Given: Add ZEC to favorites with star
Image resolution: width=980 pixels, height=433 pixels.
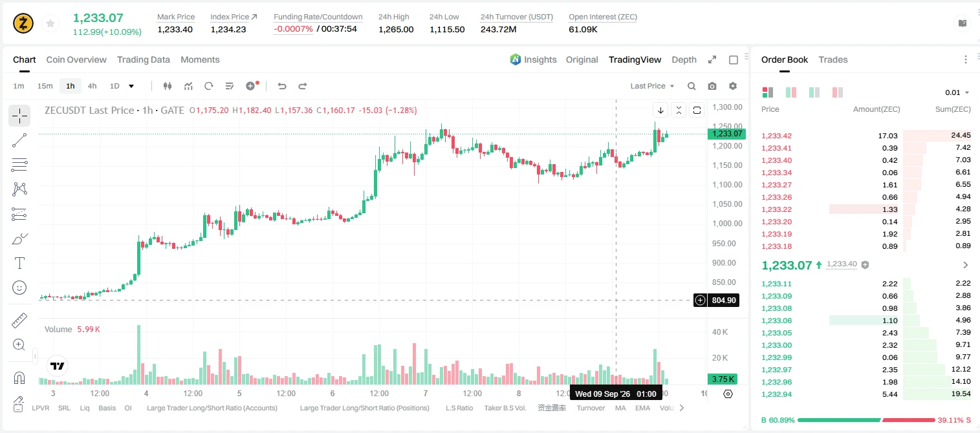Looking at the screenshot, I should click(50, 24).
